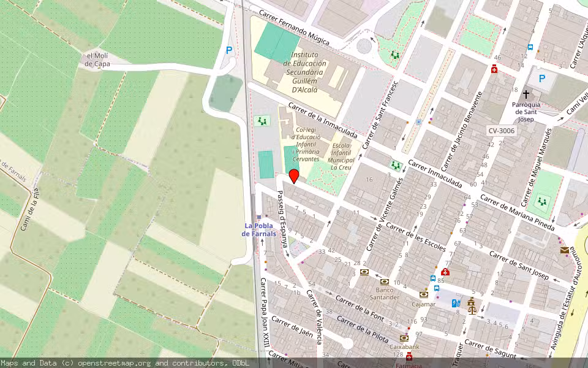Click the first-aid medical icon below number 77
The image size is (588, 368).
tap(445, 272)
